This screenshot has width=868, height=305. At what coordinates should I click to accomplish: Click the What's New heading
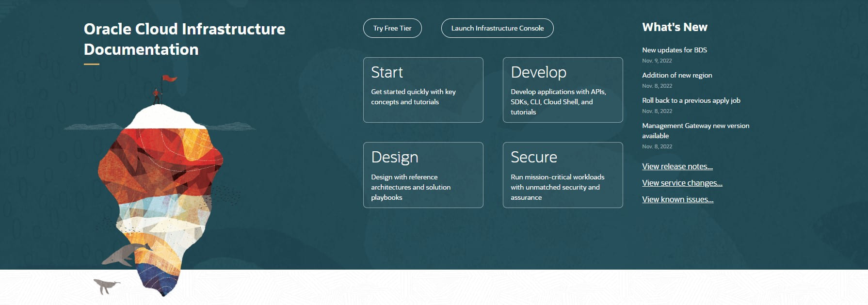[675, 27]
